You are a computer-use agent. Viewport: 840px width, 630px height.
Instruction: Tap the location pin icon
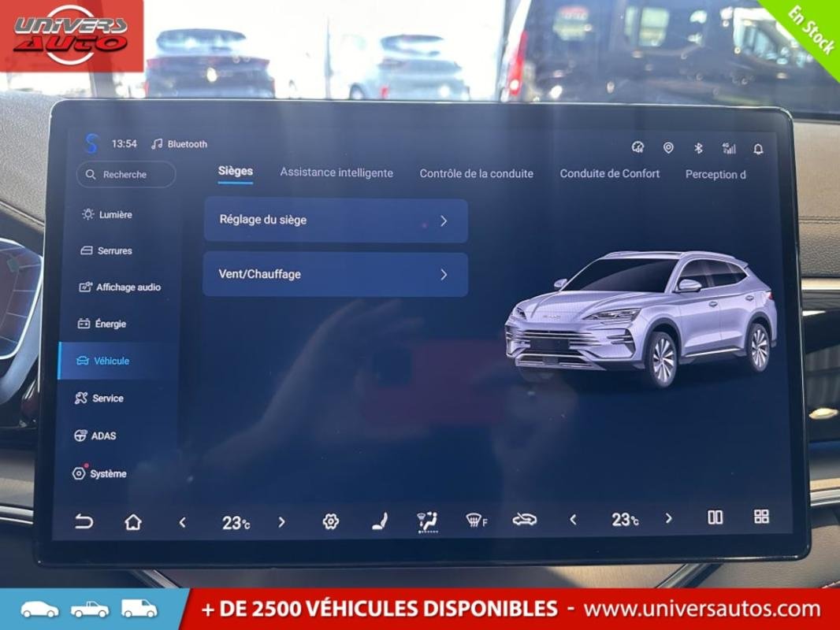[x=668, y=148]
